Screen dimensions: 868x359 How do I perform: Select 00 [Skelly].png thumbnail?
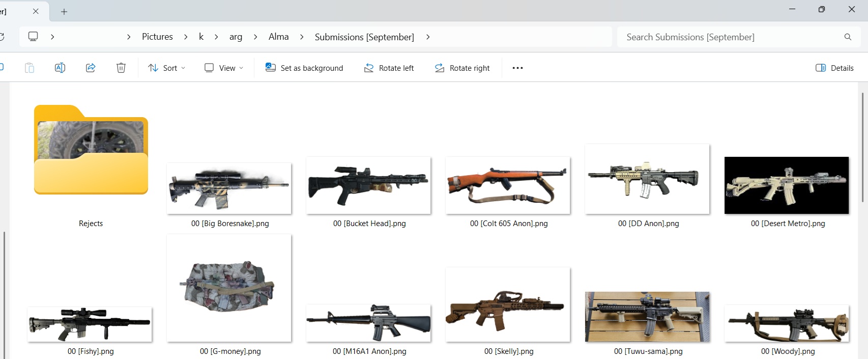tap(508, 305)
